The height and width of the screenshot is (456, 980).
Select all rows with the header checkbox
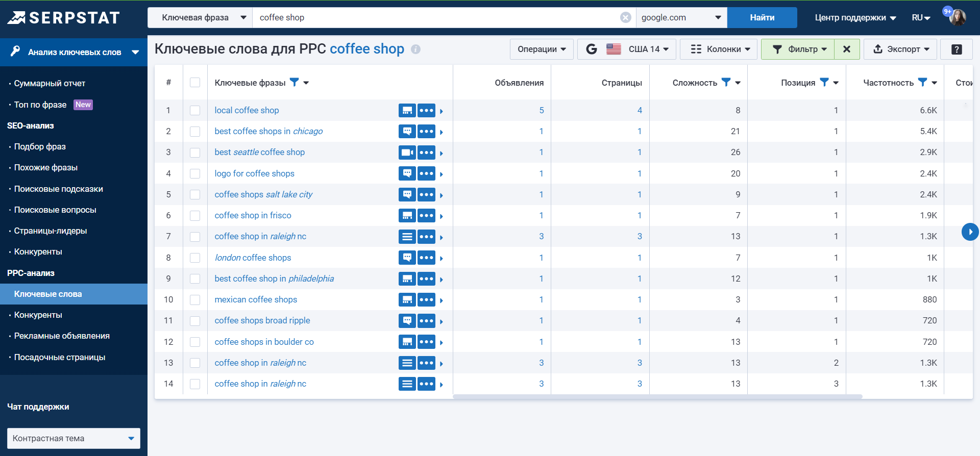click(195, 82)
